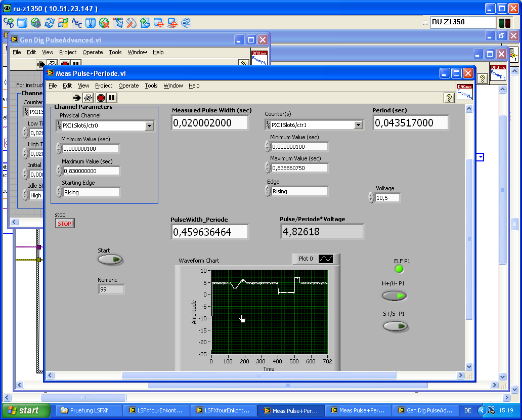Expand the Physical Channel PXI1Slot6/ctr0 dropdown

pos(149,126)
